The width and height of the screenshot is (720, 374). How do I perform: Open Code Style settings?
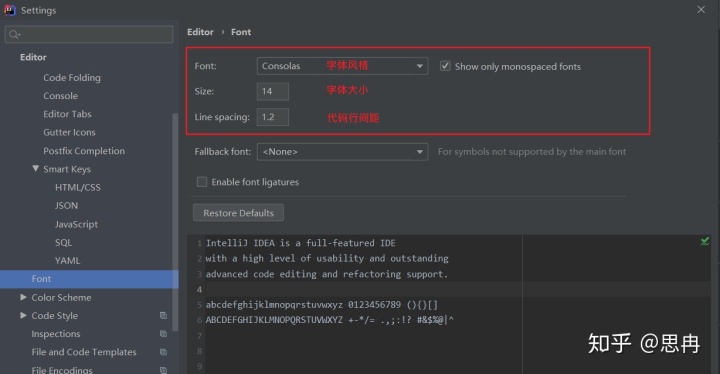(x=55, y=316)
